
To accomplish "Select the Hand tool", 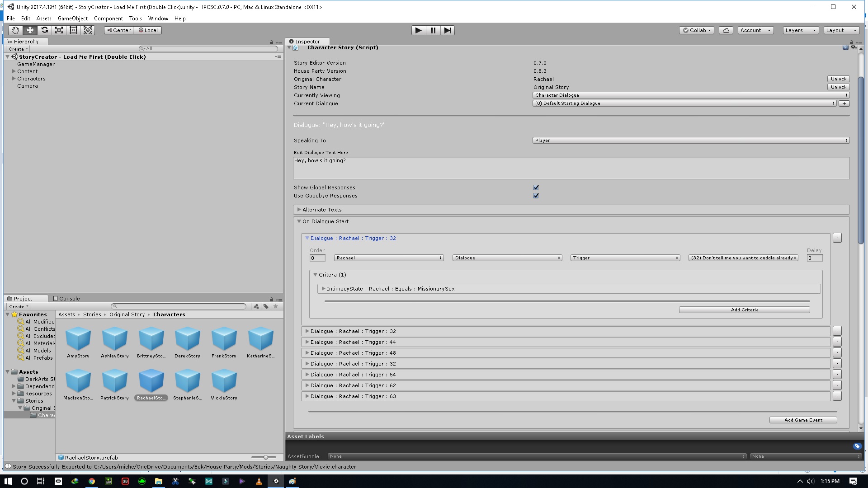I will [15, 30].
